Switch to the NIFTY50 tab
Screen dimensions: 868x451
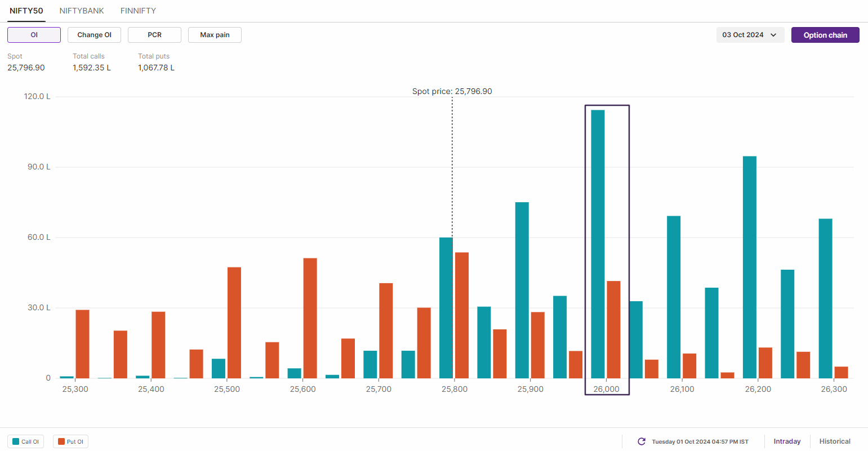(x=26, y=11)
